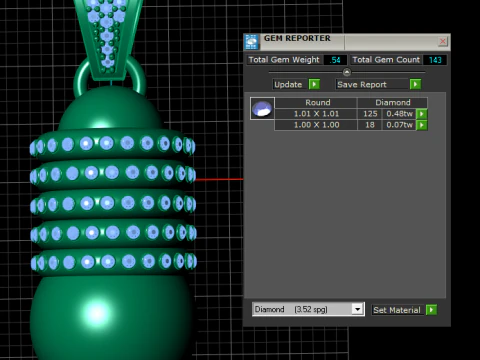Select the 1.00 X 1.00 size cell

316,125
